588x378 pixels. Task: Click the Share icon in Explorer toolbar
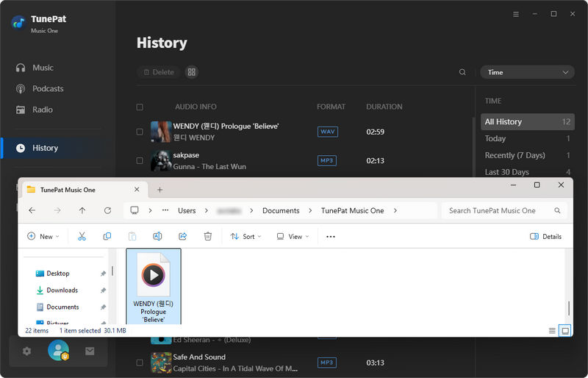182,236
